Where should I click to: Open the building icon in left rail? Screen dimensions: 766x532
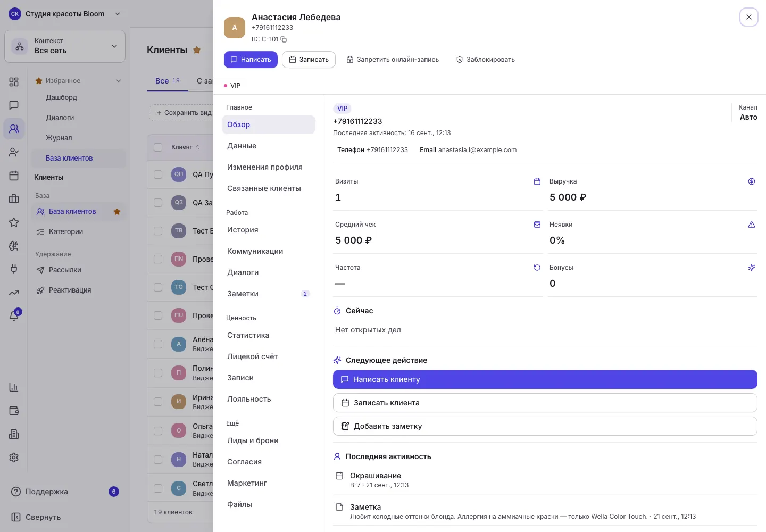coord(14,434)
